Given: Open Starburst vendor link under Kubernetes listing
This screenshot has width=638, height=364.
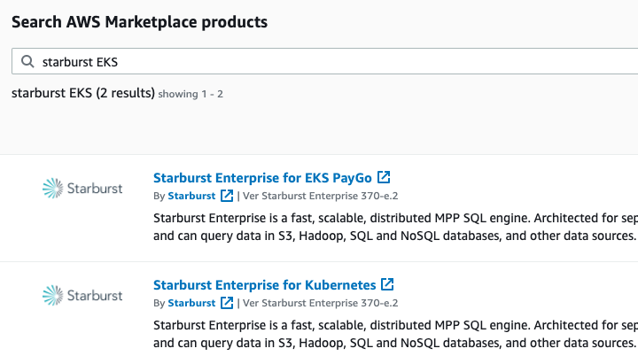Looking at the screenshot, I should pyautogui.click(x=191, y=303).
